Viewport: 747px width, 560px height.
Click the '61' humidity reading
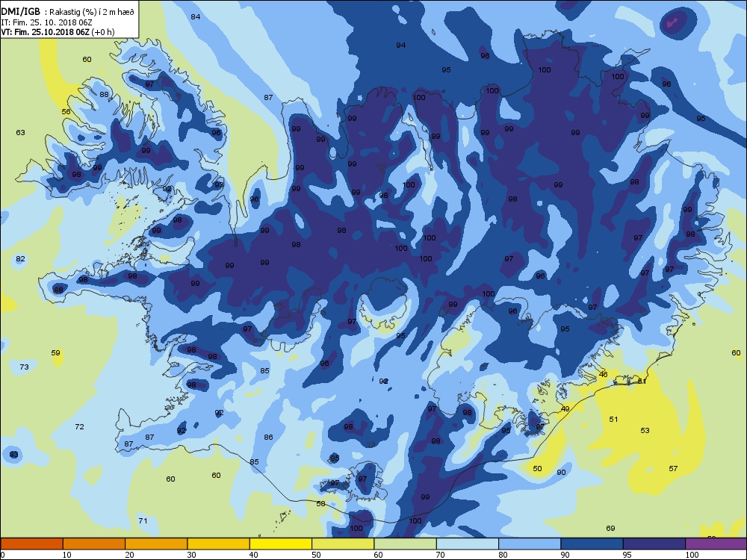[642, 381]
